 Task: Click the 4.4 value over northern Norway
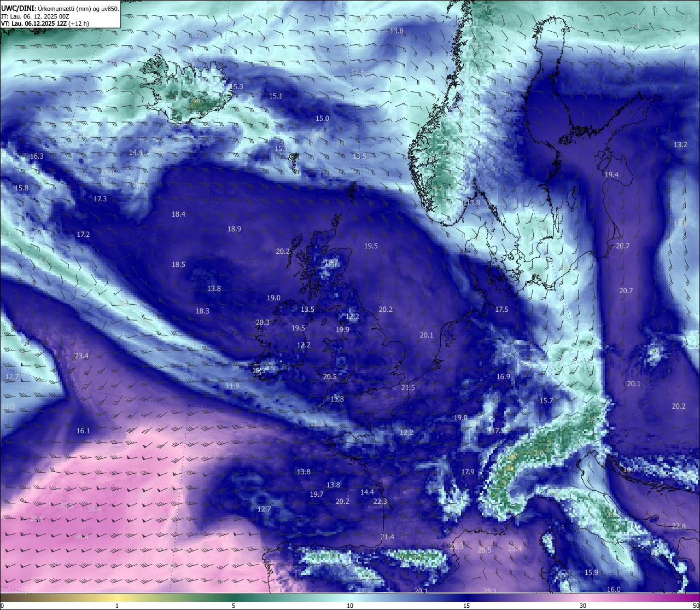click(x=488, y=8)
